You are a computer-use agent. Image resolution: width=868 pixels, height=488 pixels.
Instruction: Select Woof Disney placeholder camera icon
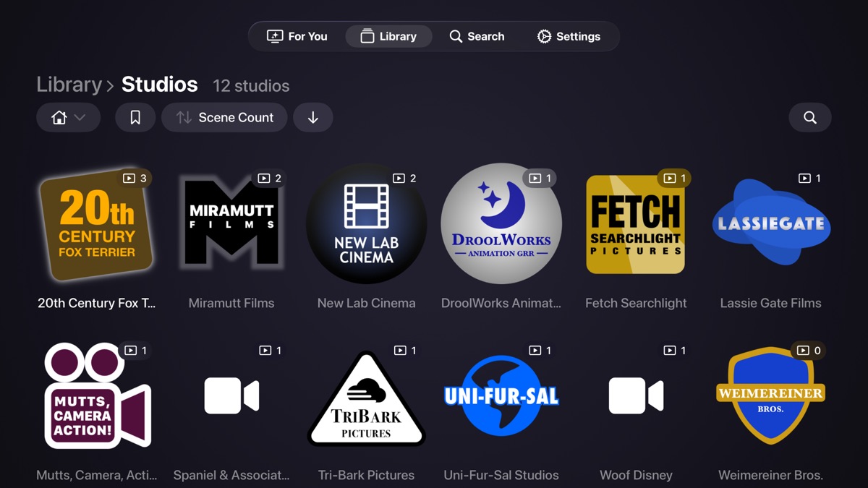click(x=636, y=396)
